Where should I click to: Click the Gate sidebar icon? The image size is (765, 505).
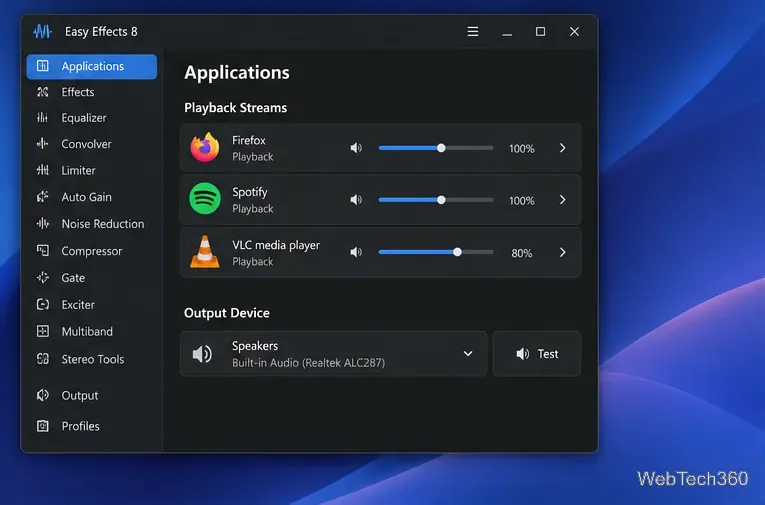(x=43, y=278)
